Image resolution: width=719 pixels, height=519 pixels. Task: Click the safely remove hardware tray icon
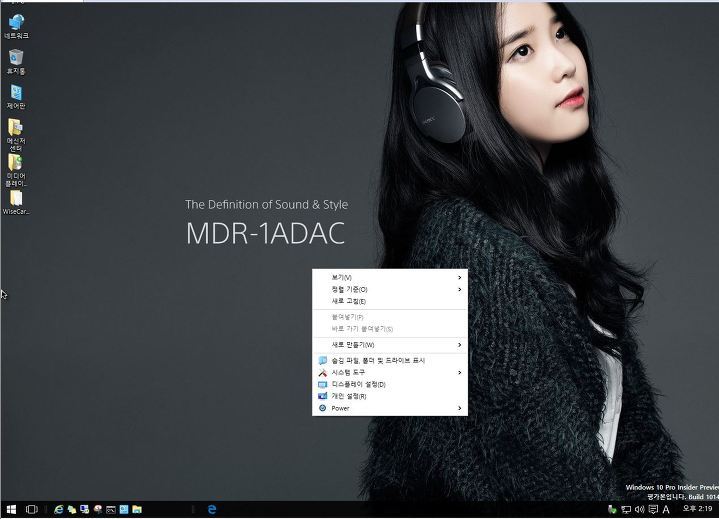pos(612,509)
